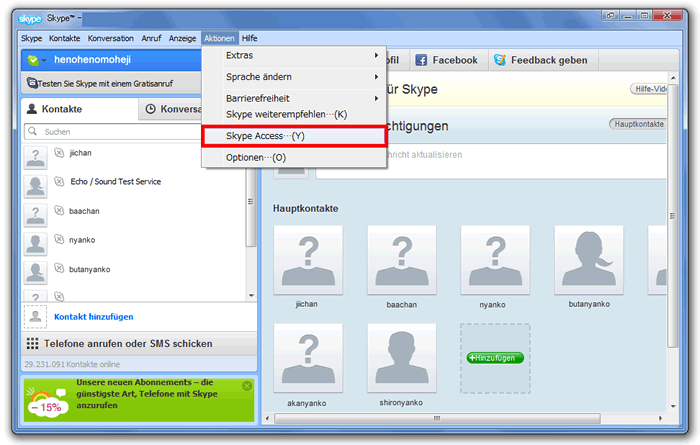Click the green status icon
The width and height of the screenshot is (700, 445).
33,60
